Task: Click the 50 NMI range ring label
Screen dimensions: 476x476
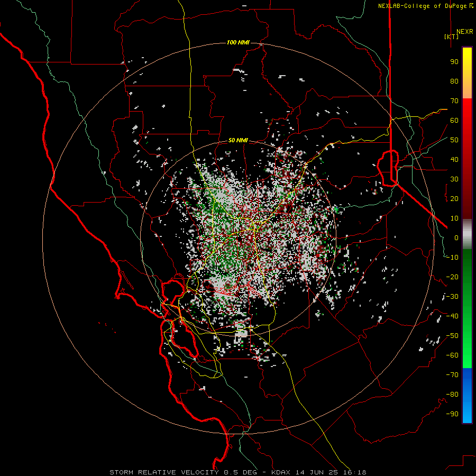Action: (x=238, y=140)
